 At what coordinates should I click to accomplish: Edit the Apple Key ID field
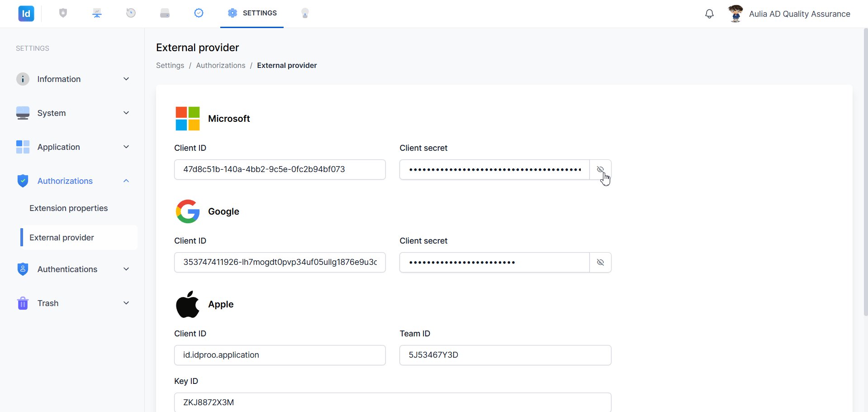[393, 402]
